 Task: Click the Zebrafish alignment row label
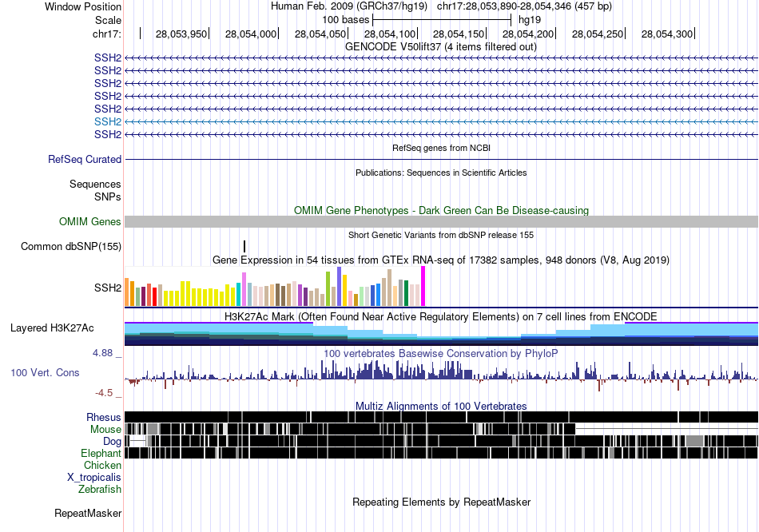pos(100,490)
